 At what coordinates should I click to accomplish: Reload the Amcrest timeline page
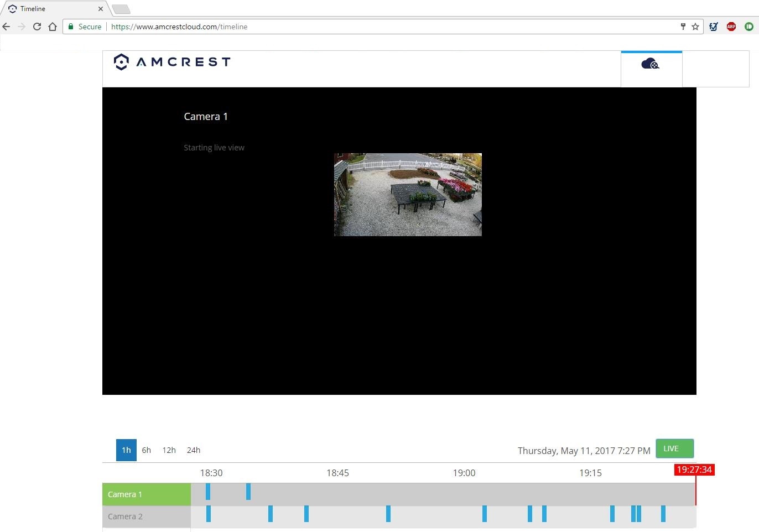pyautogui.click(x=37, y=27)
